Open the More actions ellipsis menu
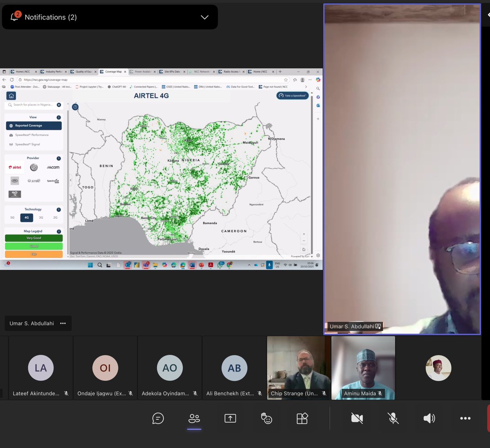Viewport: 490px width, 448px height. point(465,418)
